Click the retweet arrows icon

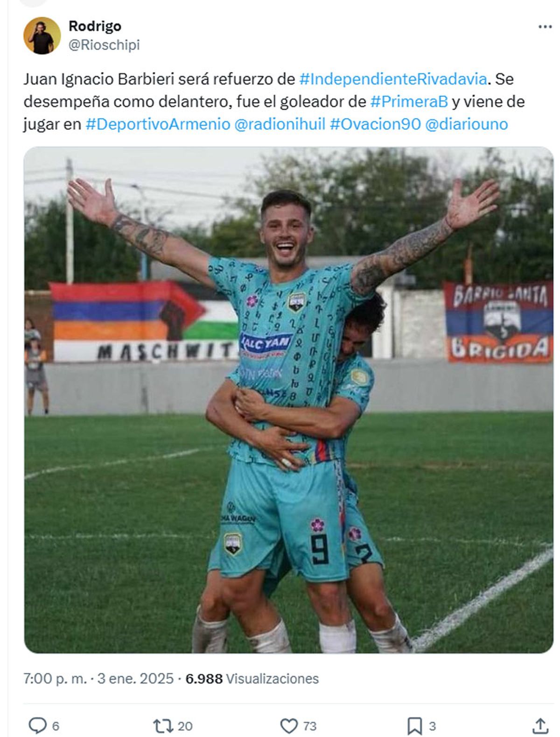(x=163, y=726)
